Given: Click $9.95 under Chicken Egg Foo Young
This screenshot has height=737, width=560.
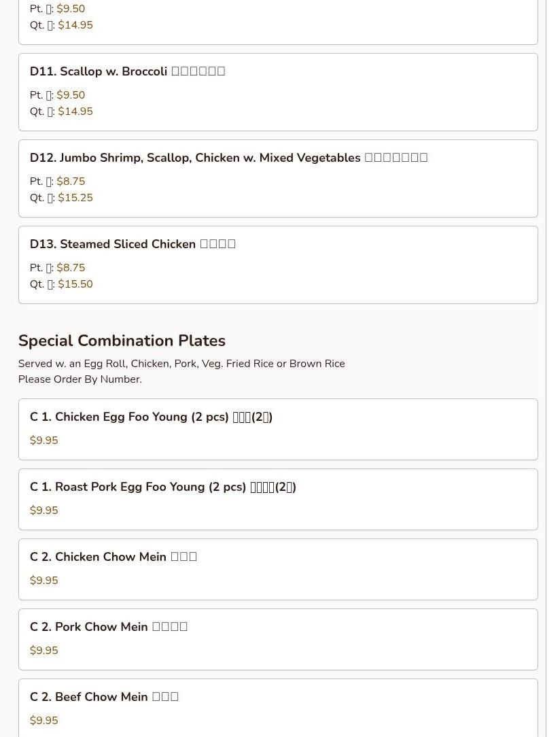Looking at the screenshot, I should pos(44,441).
